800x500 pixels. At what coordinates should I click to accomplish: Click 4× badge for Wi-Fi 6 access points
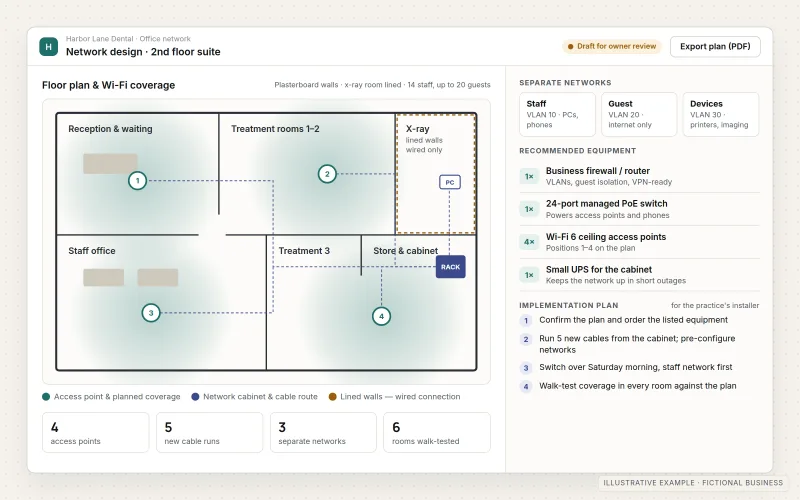pyautogui.click(x=529, y=242)
